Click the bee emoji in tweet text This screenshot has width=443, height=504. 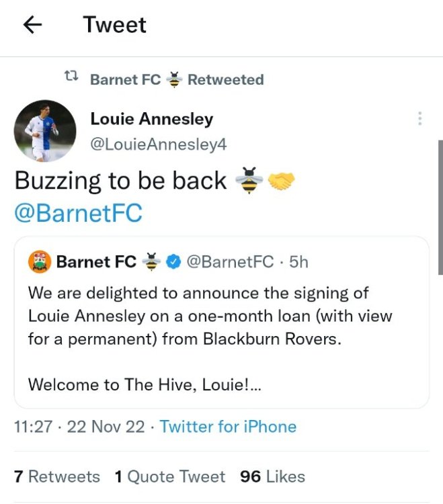(x=249, y=181)
